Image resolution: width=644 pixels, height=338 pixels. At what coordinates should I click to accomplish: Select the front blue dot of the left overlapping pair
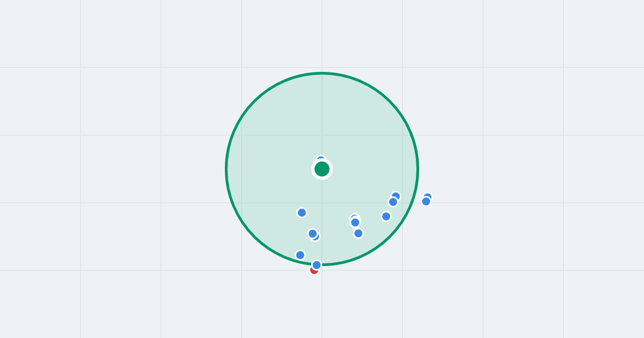313,233
